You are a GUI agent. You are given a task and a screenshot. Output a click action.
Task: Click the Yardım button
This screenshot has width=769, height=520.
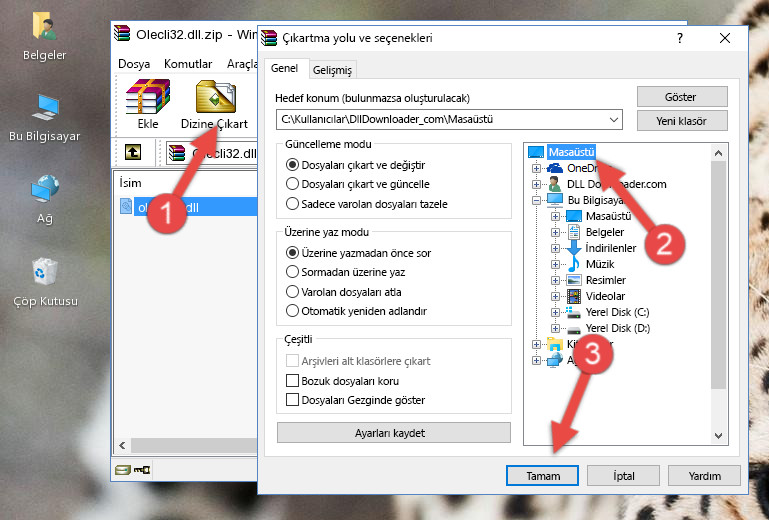click(704, 476)
